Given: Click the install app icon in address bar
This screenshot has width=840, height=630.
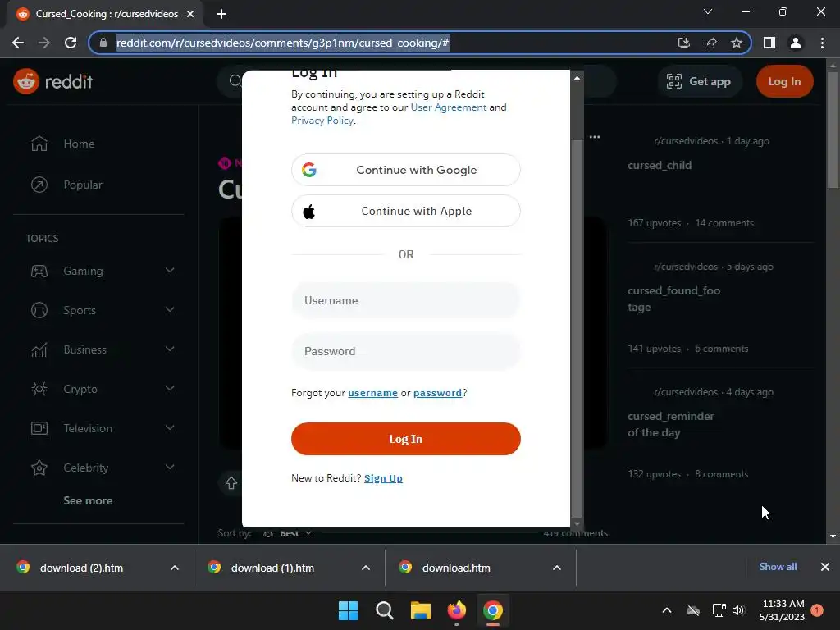Looking at the screenshot, I should 684,43.
